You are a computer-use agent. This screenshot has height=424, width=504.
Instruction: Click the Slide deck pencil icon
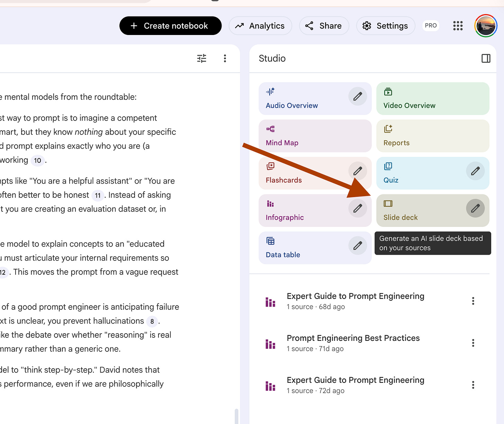click(475, 208)
